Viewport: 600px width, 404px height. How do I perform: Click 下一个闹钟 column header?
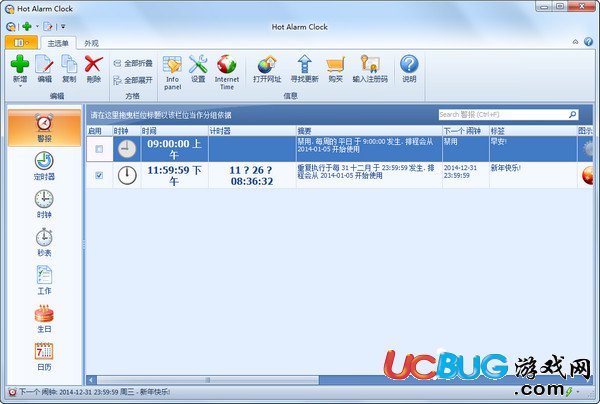pos(466,131)
